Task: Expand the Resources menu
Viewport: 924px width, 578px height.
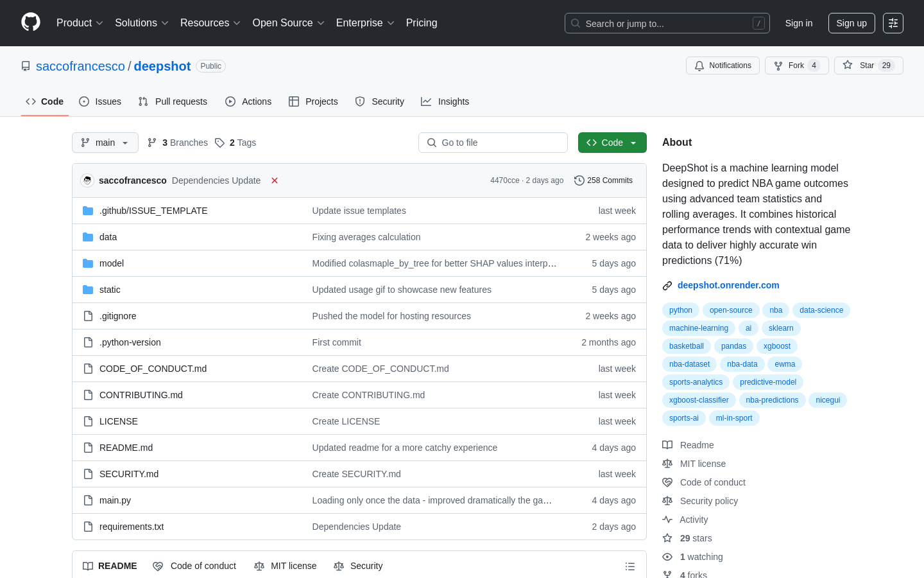Action: [x=210, y=23]
